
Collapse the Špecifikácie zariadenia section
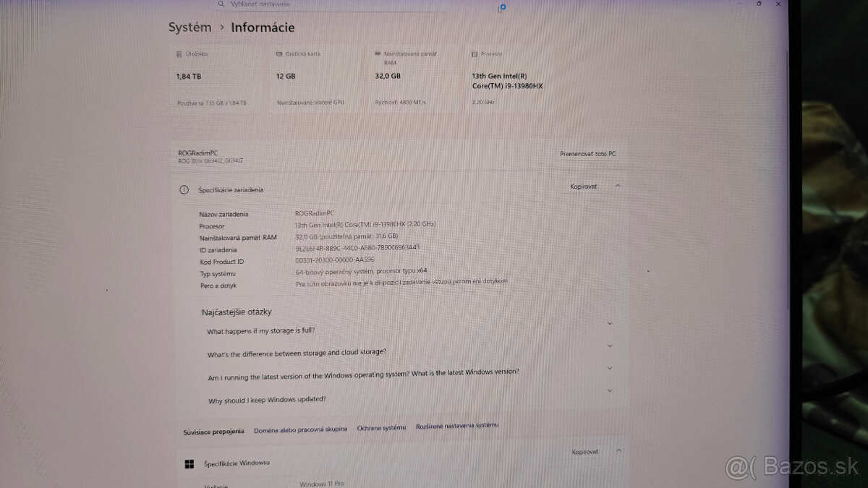617,186
